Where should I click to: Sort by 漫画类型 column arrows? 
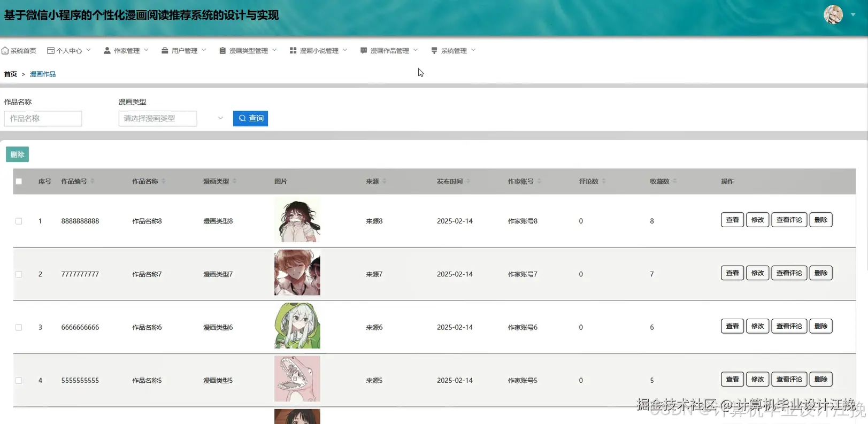[235, 181]
